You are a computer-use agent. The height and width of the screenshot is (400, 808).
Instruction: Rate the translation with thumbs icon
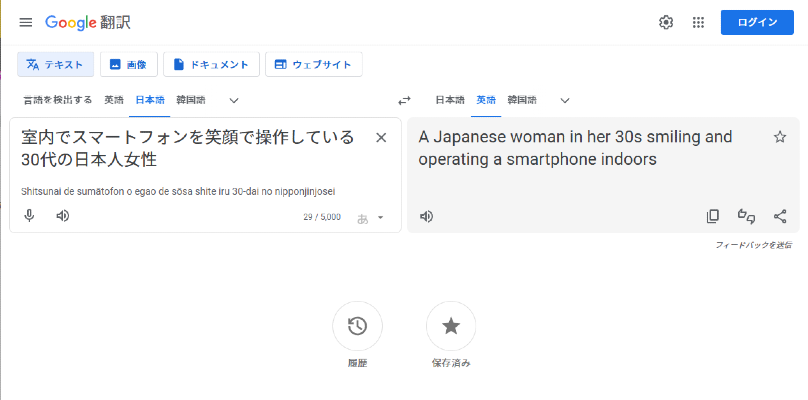pos(746,216)
